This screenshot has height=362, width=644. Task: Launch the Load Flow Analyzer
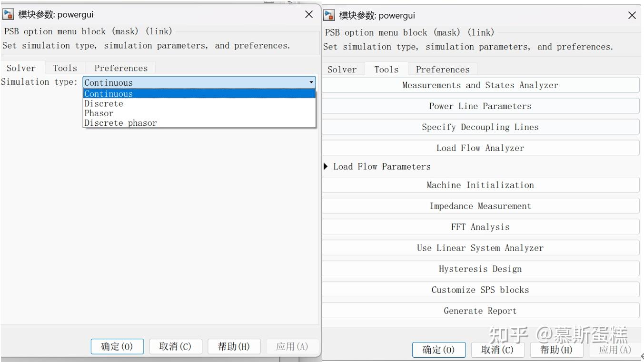tap(480, 148)
